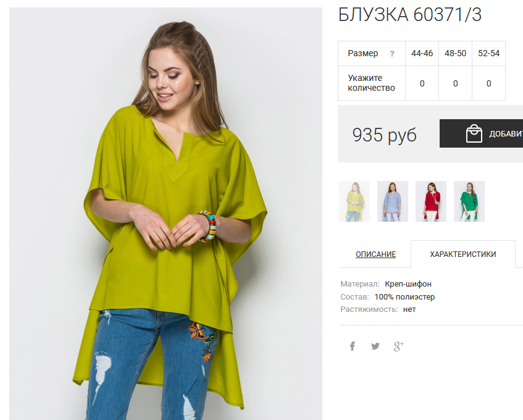The width and height of the screenshot is (523, 420).
Task: Click the main blouse product photo
Action: tap(165, 214)
